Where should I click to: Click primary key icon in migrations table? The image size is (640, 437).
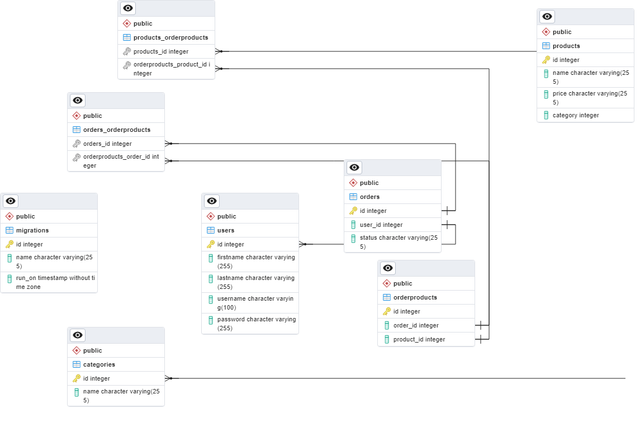coord(9,244)
